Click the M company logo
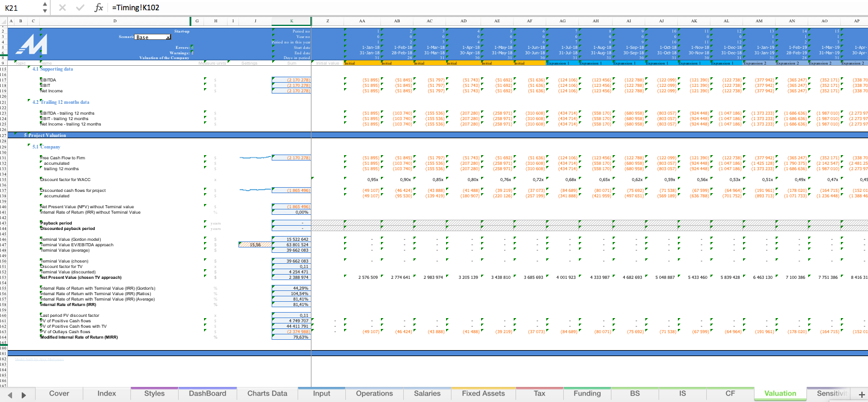 [31, 45]
